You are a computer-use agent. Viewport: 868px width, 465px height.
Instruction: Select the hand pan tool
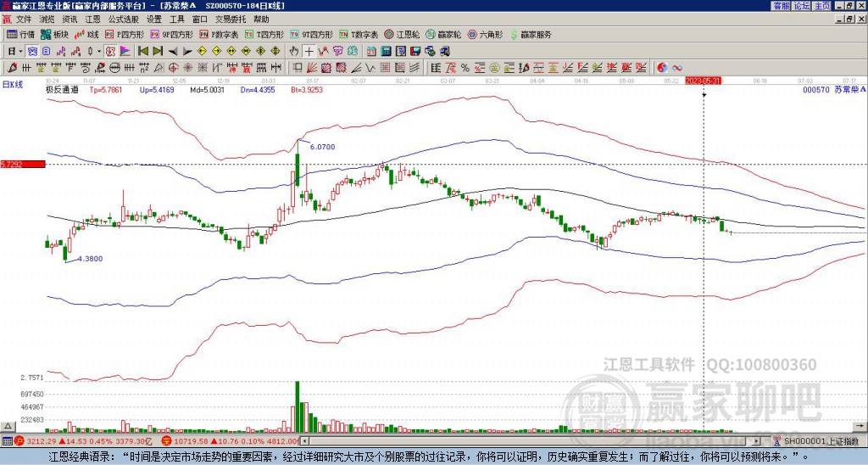click(293, 52)
